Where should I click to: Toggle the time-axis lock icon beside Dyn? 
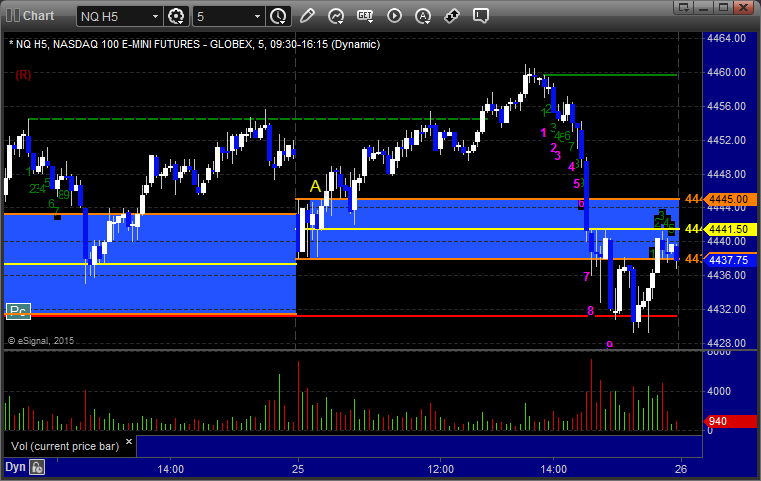coord(37,467)
